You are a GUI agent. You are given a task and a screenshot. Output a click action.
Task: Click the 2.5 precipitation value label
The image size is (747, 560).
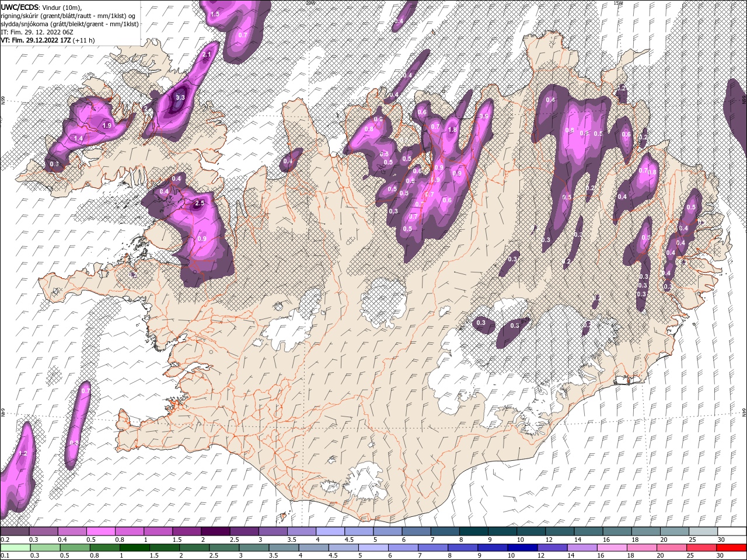tap(200, 203)
